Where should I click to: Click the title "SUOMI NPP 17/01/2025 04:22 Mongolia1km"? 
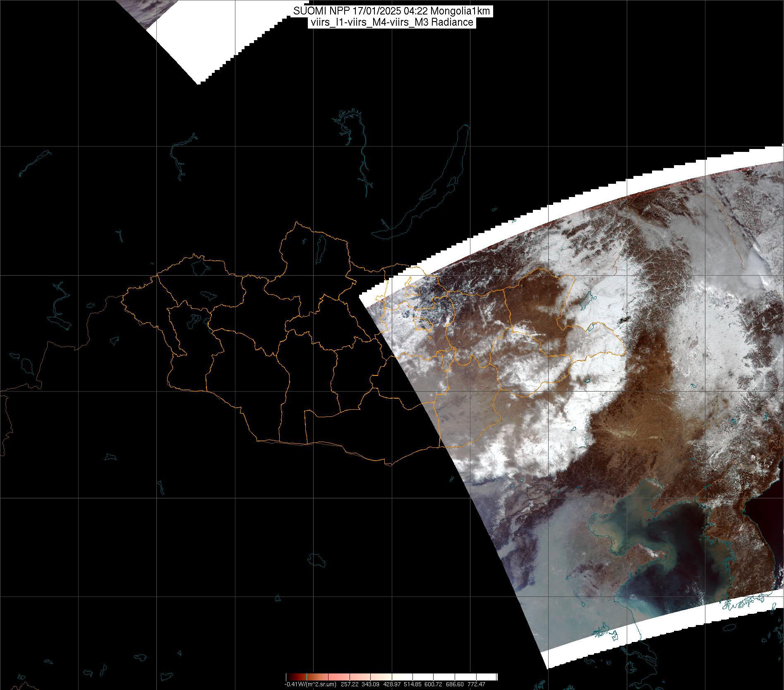(392, 11)
